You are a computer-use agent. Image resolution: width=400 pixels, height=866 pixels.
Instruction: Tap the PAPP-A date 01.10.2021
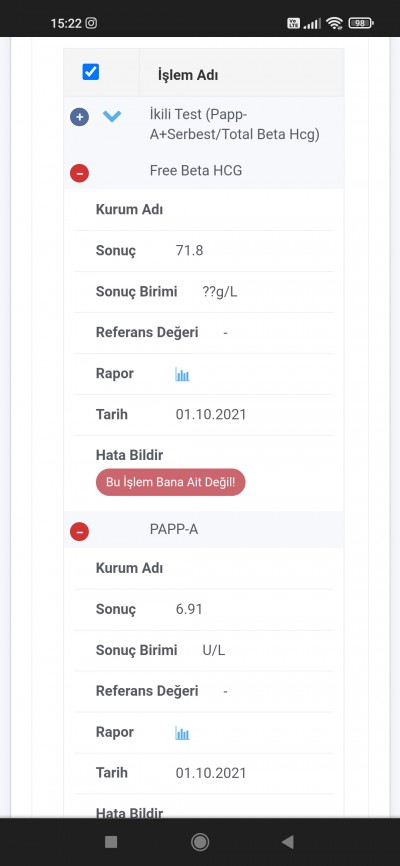click(211, 773)
